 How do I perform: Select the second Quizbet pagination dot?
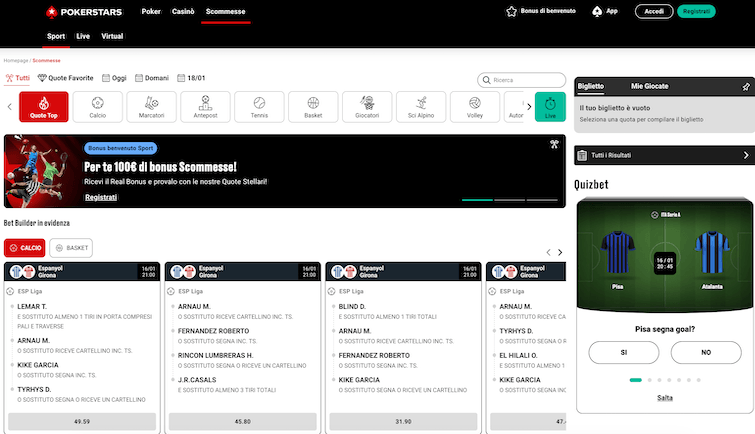pyautogui.click(x=650, y=380)
